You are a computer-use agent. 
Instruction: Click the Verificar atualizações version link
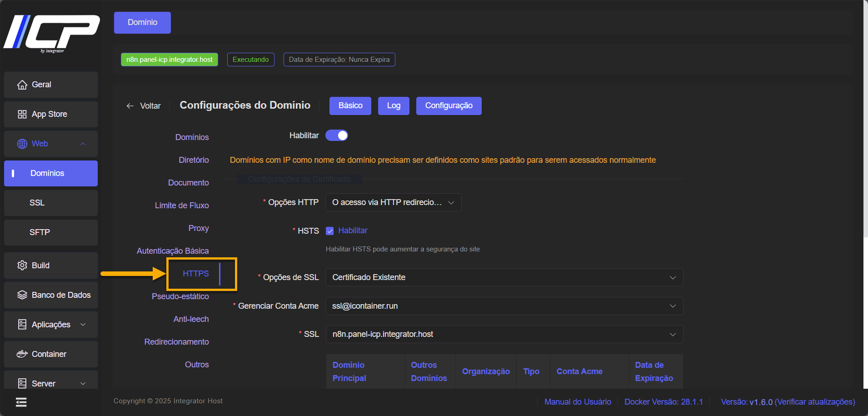(x=814, y=402)
